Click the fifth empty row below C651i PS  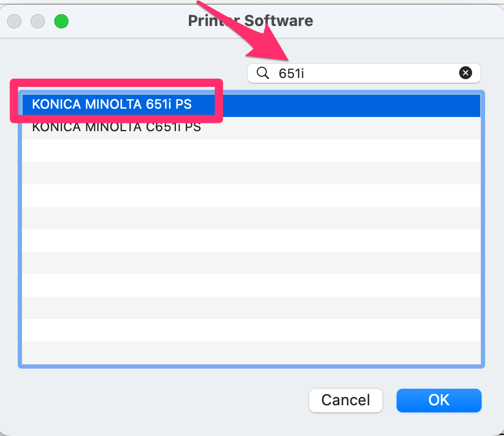(251, 240)
